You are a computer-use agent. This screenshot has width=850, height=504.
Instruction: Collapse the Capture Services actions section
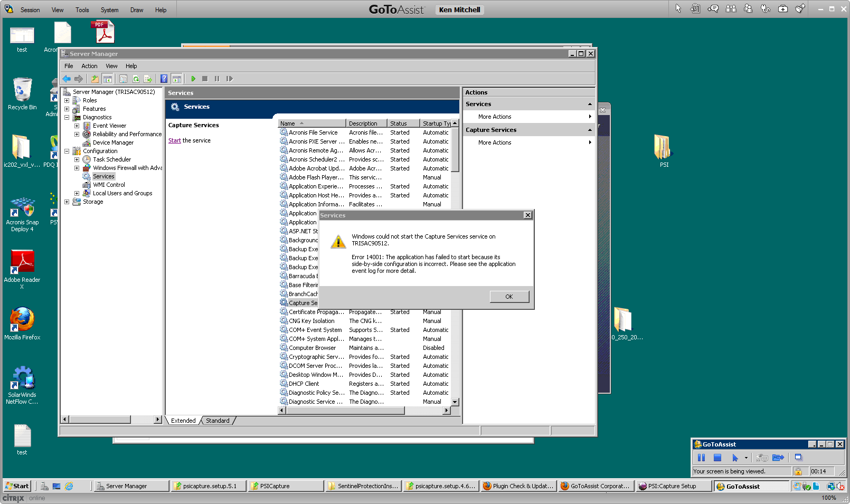590,130
